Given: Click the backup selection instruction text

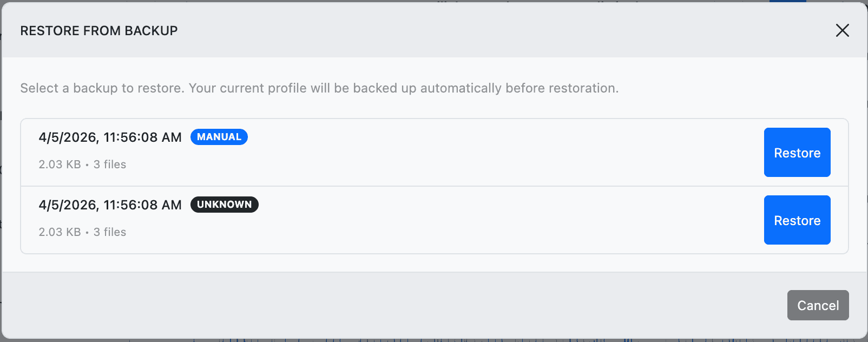Looking at the screenshot, I should point(319,88).
